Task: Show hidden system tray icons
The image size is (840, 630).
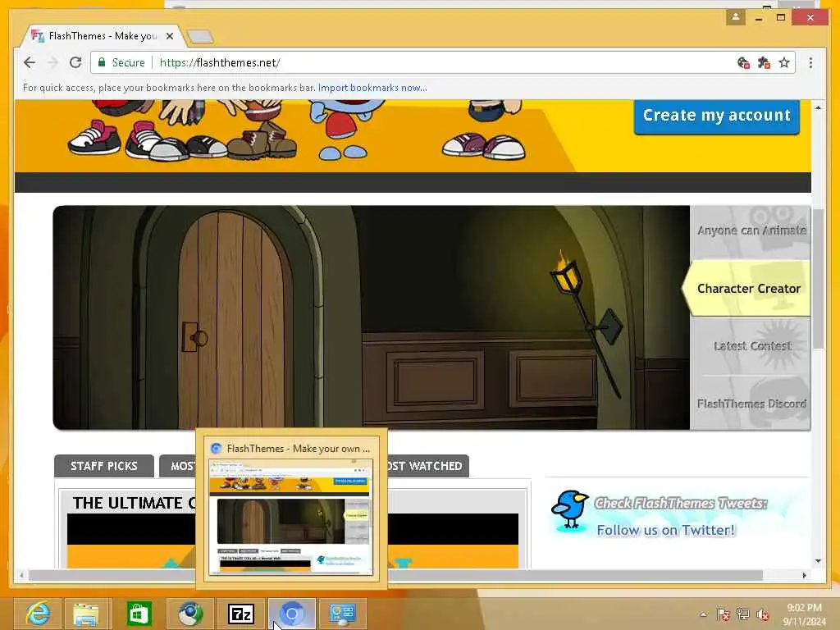Action: [x=703, y=614]
